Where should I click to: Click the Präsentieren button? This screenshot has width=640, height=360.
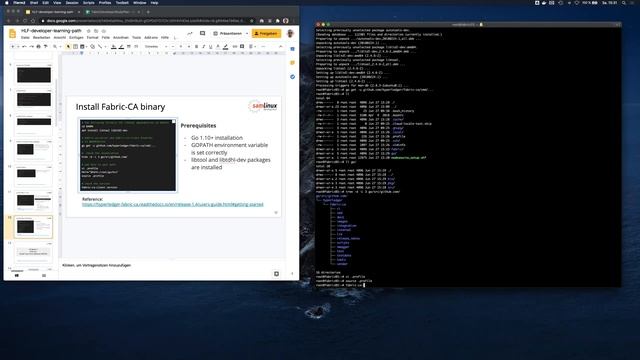coord(228,33)
